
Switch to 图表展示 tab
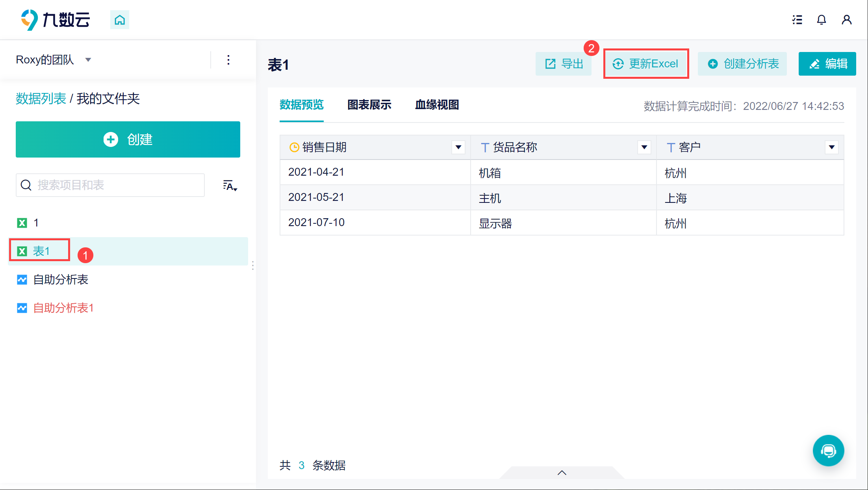click(x=369, y=105)
